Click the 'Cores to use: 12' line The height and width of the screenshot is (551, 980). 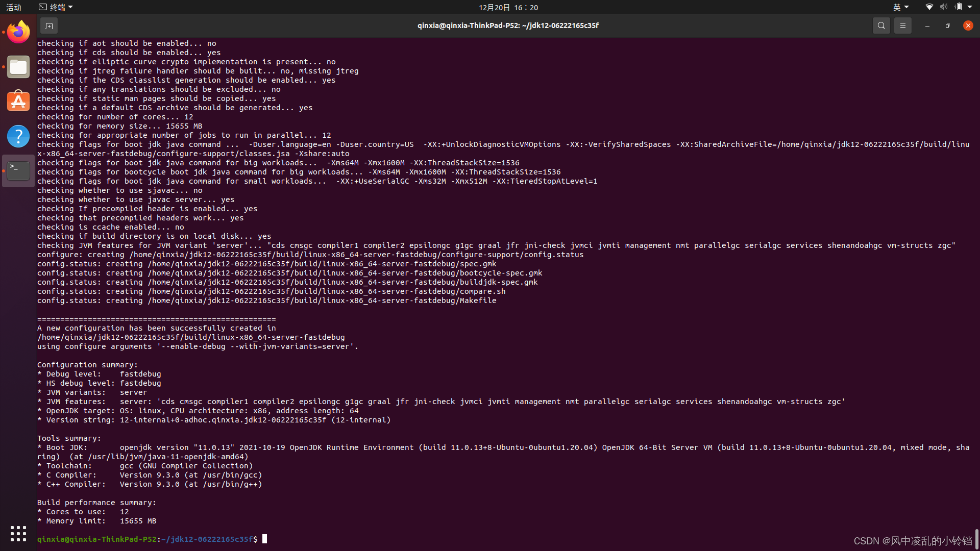coord(83,512)
